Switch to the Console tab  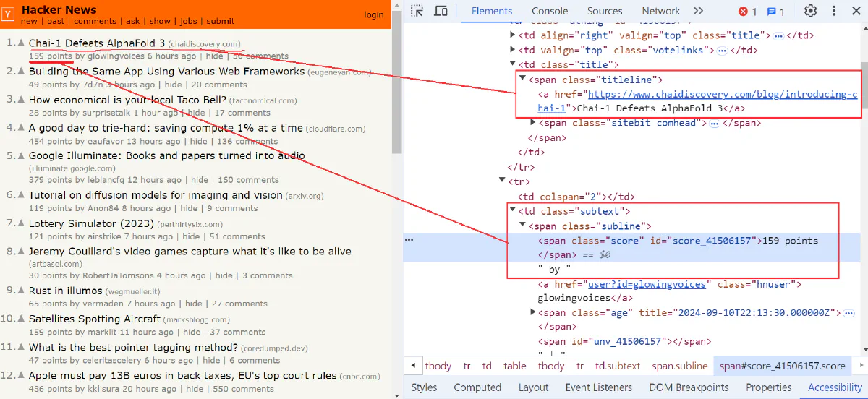[x=550, y=11]
